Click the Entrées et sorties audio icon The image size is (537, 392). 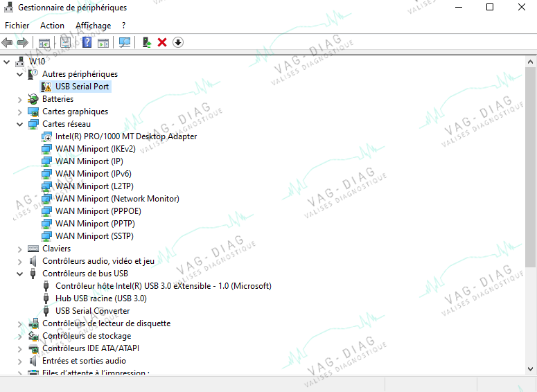(33, 361)
